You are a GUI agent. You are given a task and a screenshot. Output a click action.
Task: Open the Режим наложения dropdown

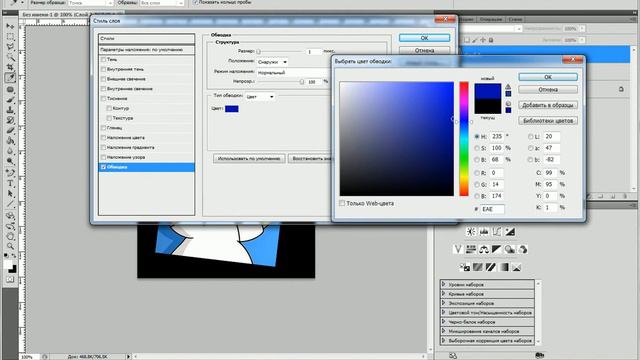point(293,73)
